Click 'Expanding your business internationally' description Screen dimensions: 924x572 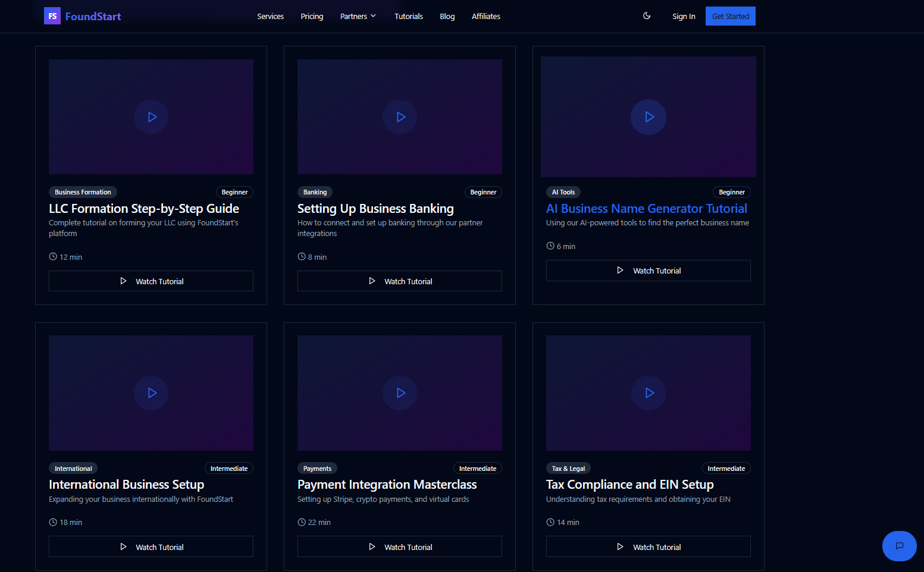click(141, 499)
